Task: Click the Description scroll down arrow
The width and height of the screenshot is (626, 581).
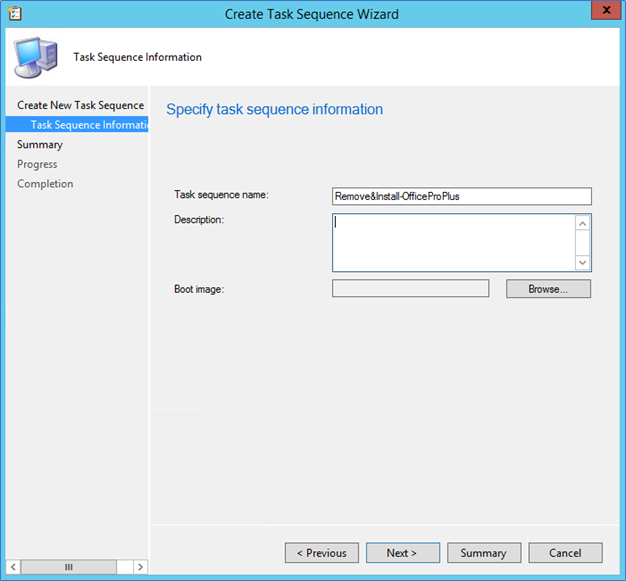Action: coord(582,262)
